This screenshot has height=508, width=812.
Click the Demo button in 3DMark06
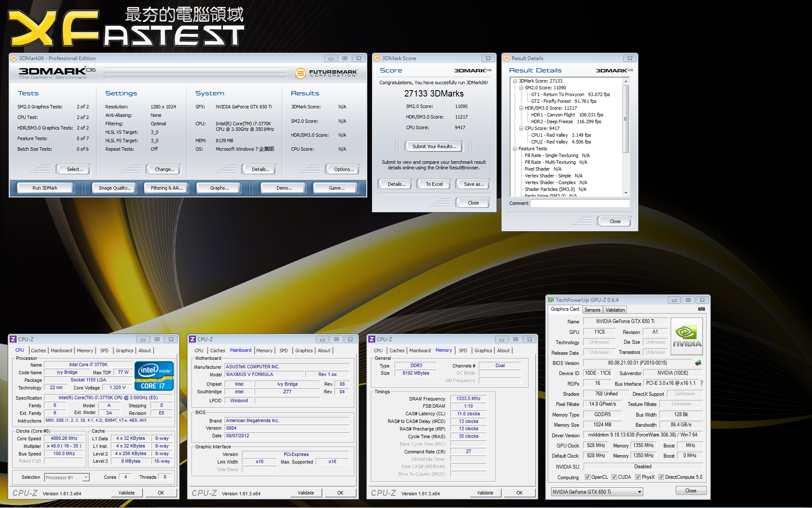tap(284, 188)
